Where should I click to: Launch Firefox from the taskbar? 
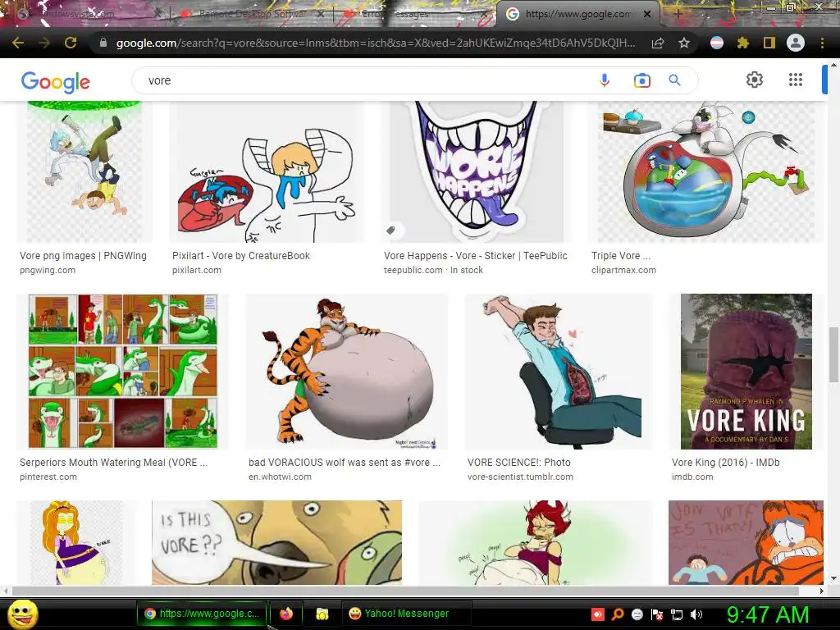point(286,614)
